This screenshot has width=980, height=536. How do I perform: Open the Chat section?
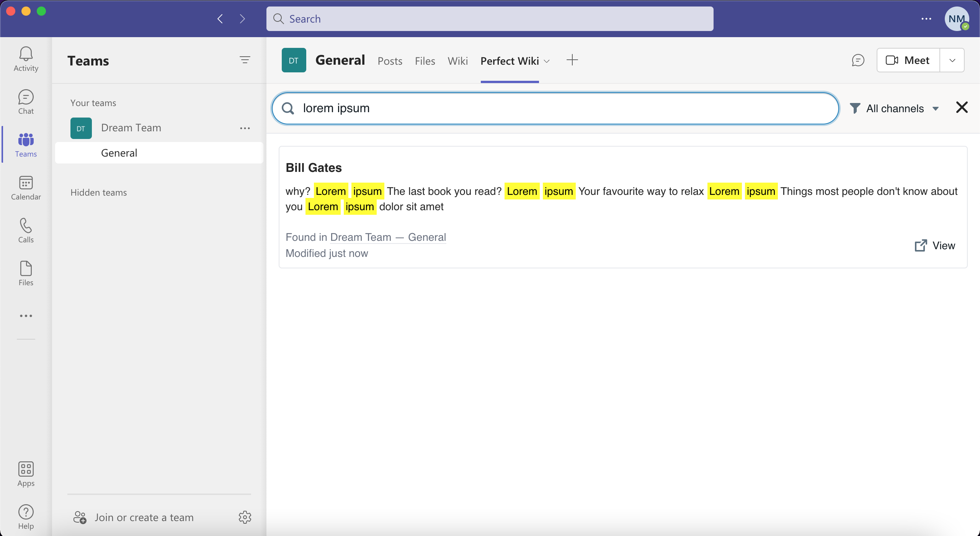point(25,101)
